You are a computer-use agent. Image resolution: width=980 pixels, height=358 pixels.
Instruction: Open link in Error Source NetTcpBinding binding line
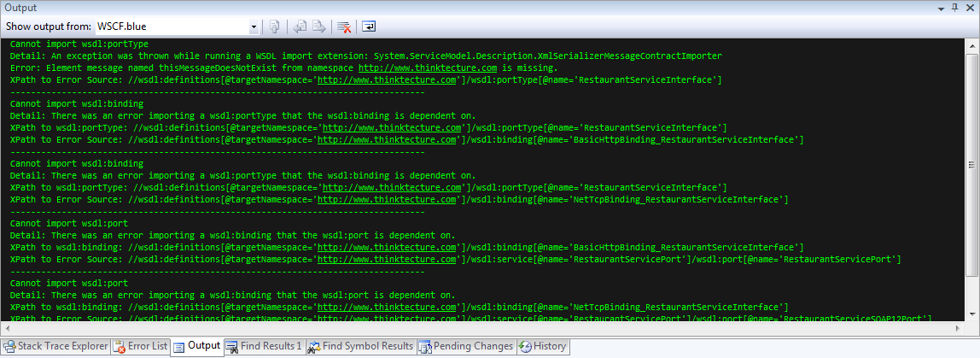(x=387, y=200)
